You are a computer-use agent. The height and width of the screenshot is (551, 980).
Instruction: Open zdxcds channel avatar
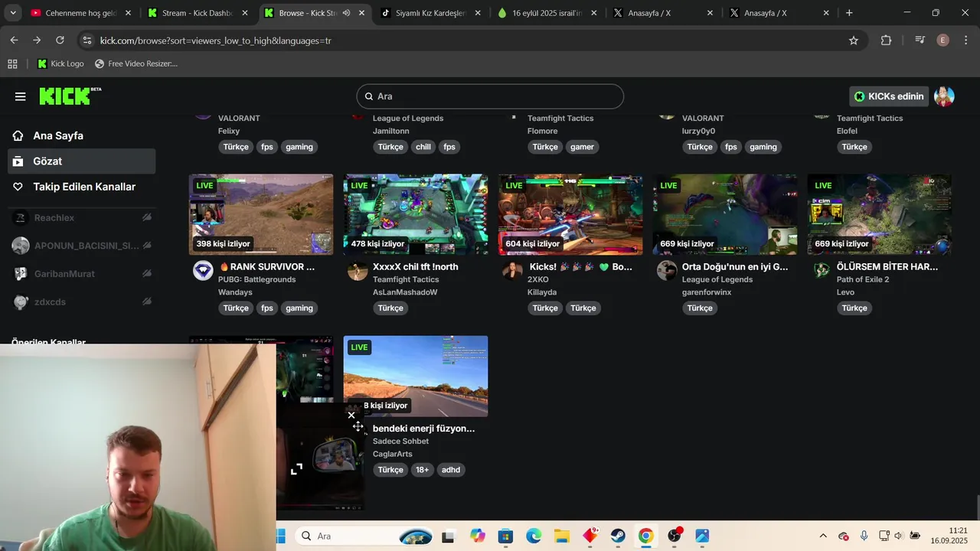(x=21, y=302)
